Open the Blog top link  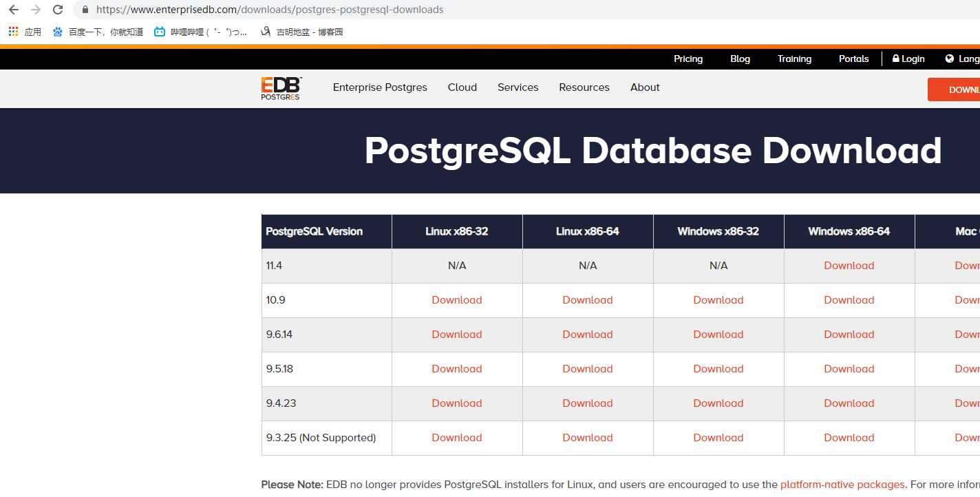pyautogui.click(x=740, y=59)
